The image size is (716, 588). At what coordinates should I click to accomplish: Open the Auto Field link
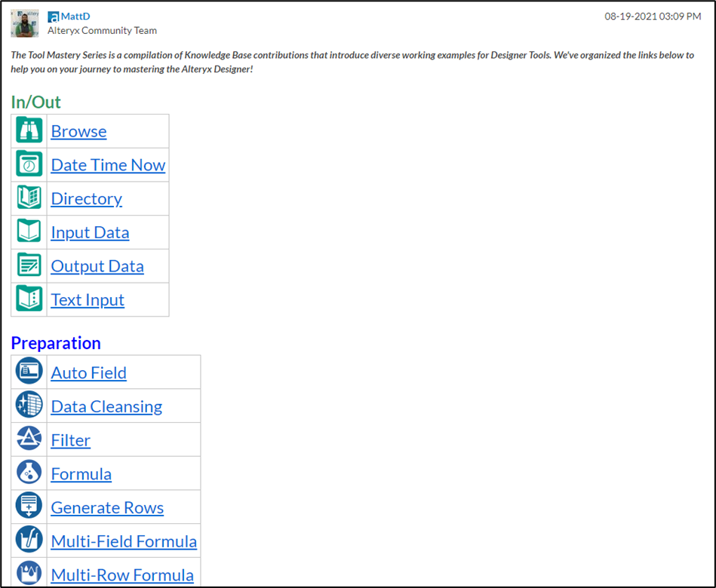point(88,373)
